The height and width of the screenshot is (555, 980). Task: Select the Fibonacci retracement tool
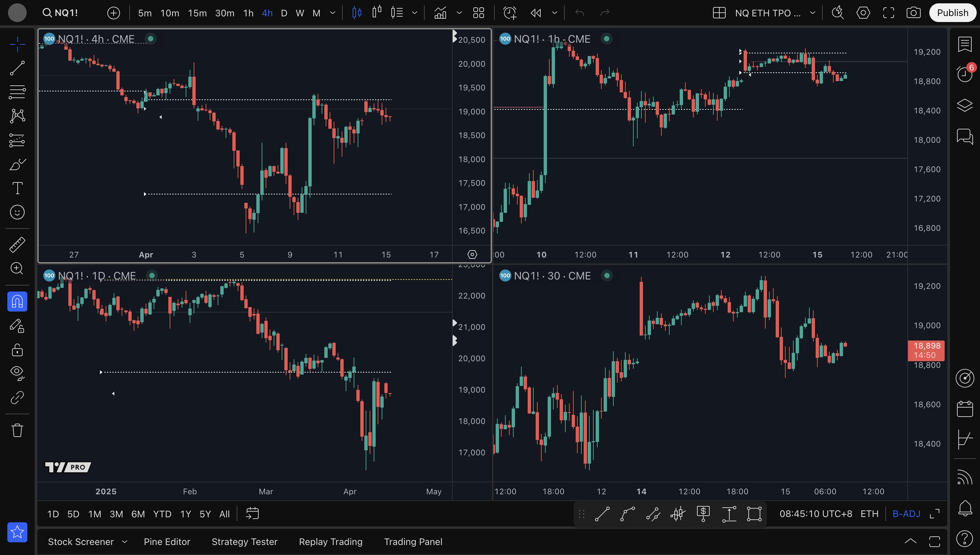click(x=17, y=92)
